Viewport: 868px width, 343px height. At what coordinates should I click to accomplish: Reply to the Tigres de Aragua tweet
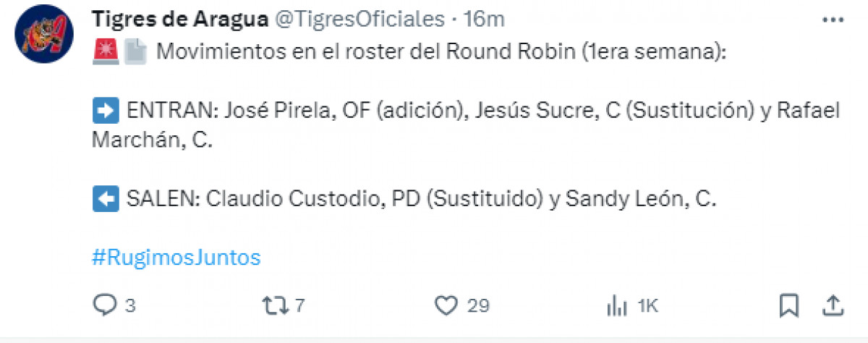click(105, 306)
